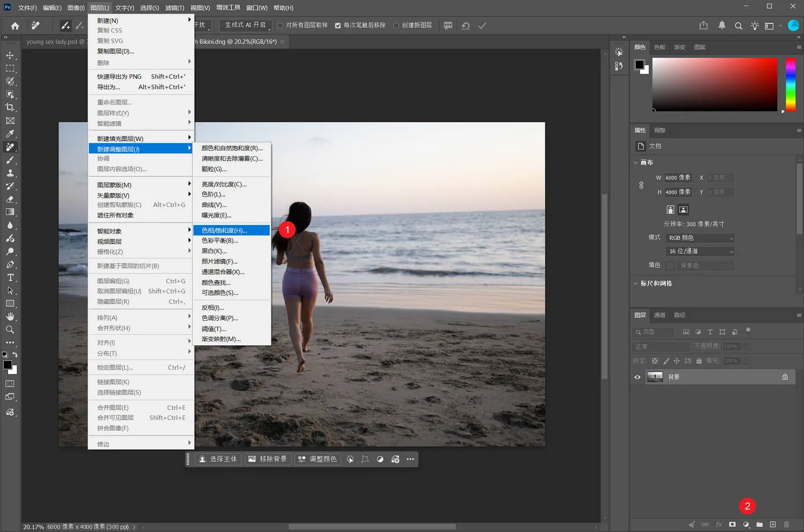Switch to the 通道 tab

click(659, 315)
